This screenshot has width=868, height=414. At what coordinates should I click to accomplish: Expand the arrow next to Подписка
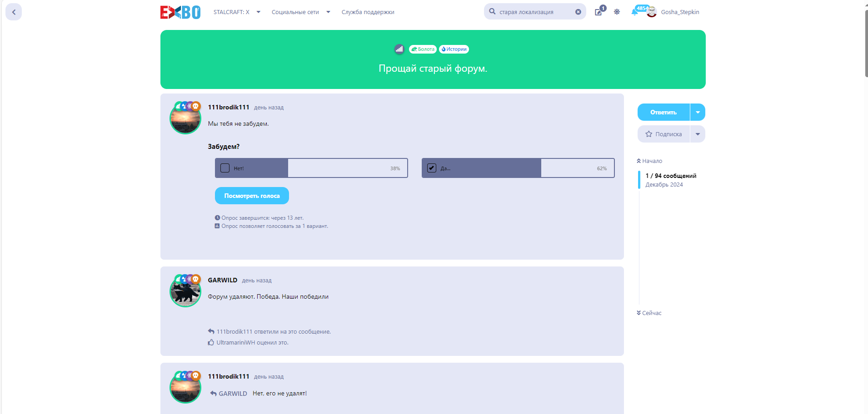point(698,134)
